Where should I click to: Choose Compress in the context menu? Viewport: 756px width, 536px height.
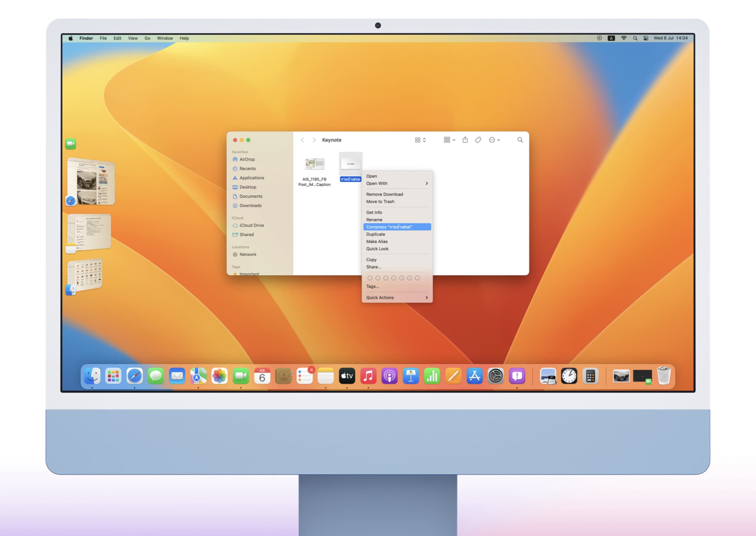[397, 227]
